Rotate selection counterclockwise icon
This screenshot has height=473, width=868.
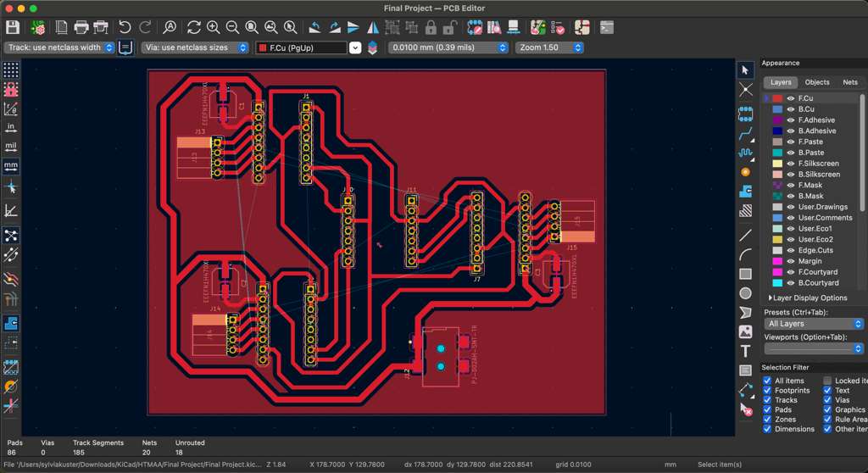point(314,27)
